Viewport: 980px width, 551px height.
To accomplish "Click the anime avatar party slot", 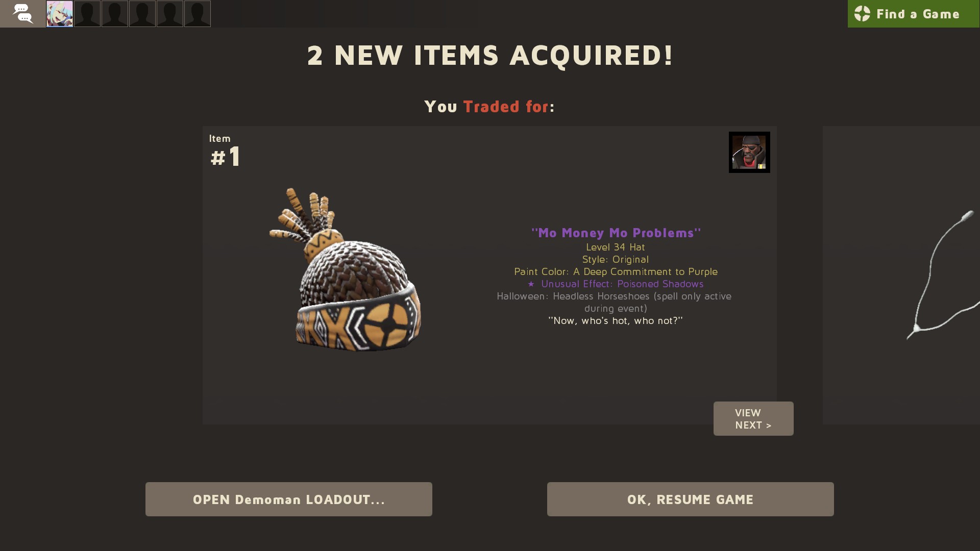I will click(60, 14).
